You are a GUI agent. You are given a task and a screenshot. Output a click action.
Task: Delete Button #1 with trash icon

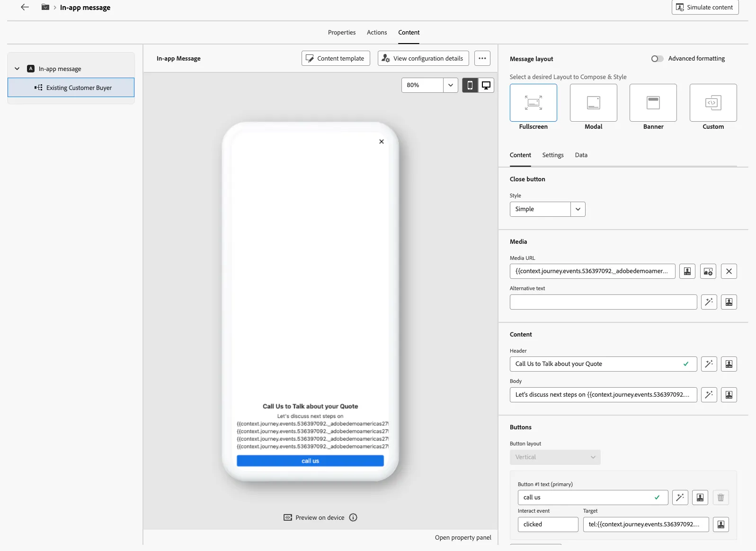tap(721, 498)
